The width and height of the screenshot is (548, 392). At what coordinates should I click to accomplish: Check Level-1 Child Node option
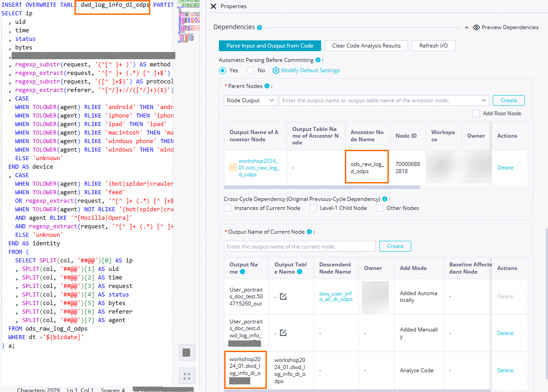coord(313,208)
